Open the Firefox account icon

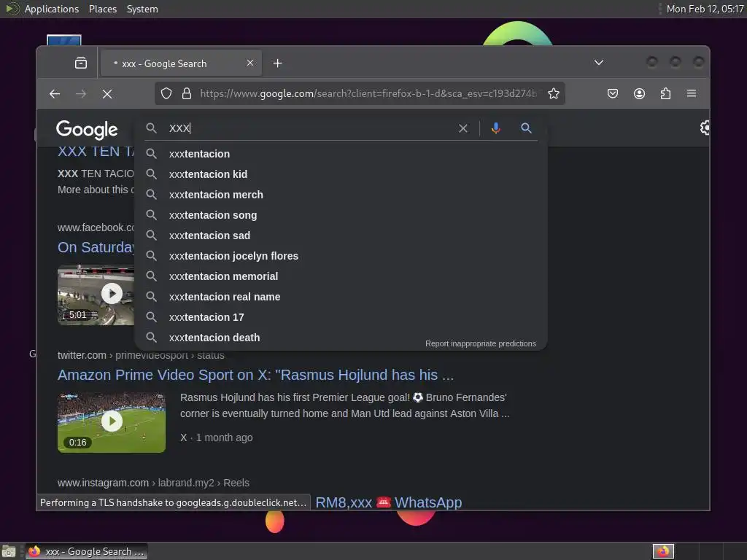(x=639, y=93)
